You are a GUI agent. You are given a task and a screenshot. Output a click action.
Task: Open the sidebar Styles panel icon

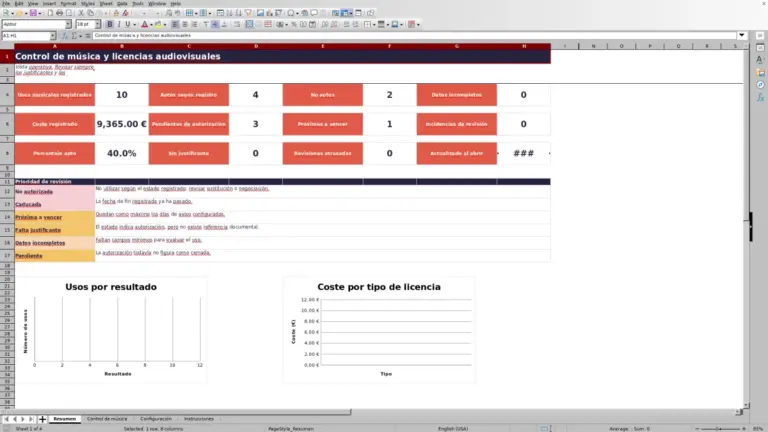coord(760,60)
